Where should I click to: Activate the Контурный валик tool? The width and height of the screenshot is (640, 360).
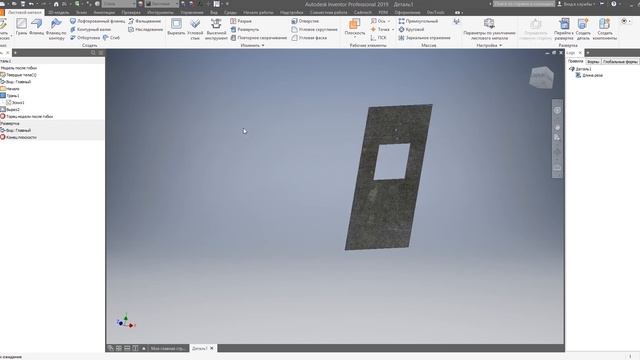[90, 29]
